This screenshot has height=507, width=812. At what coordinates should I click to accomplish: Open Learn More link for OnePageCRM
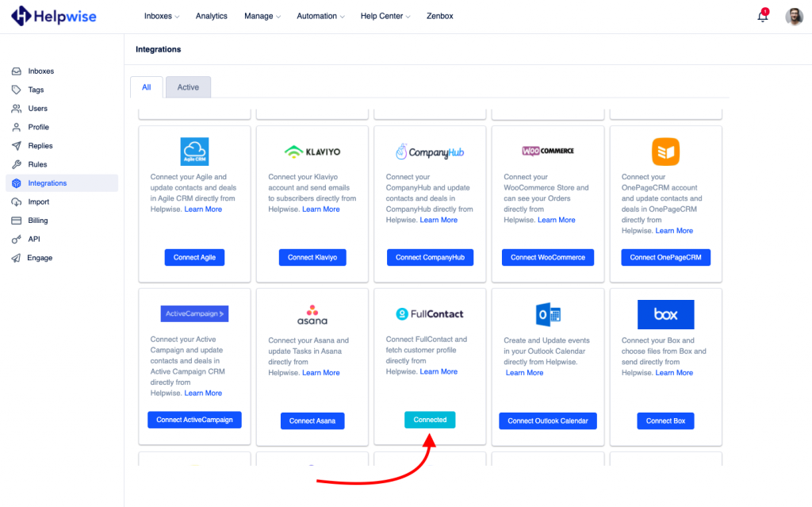[x=674, y=231]
